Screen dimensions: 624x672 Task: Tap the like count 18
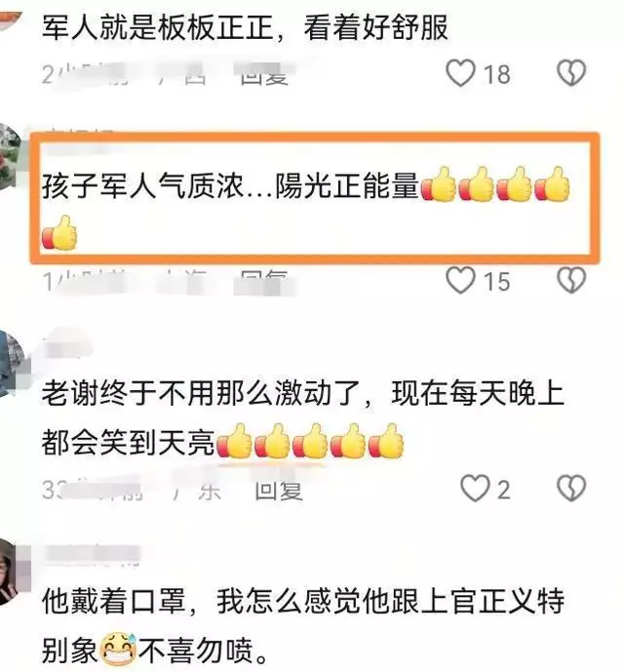click(x=496, y=74)
